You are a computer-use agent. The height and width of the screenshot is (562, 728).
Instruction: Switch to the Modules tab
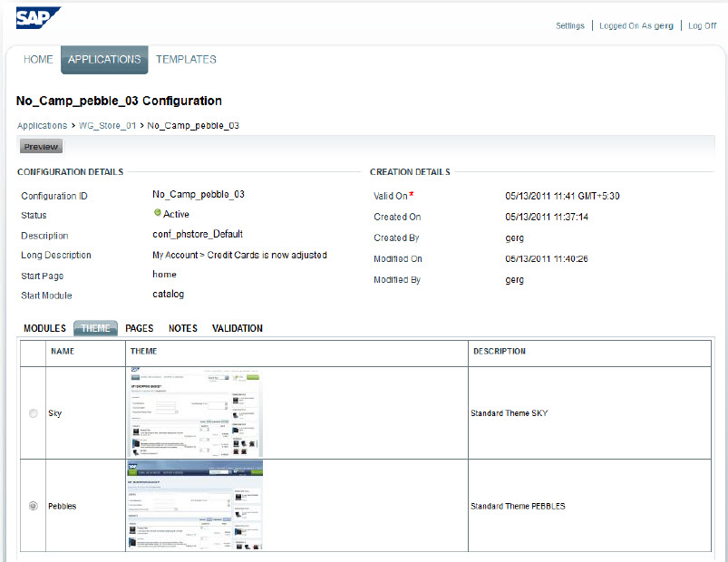coord(44,328)
